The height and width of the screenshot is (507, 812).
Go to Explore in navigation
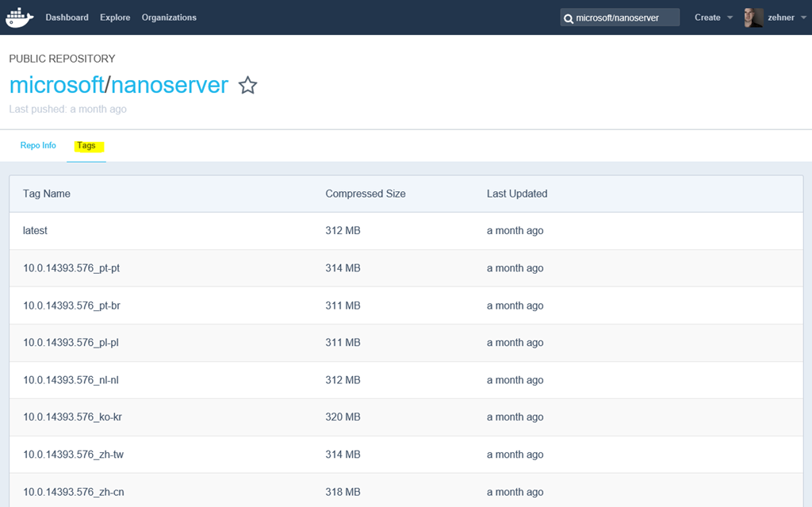[x=115, y=17]
